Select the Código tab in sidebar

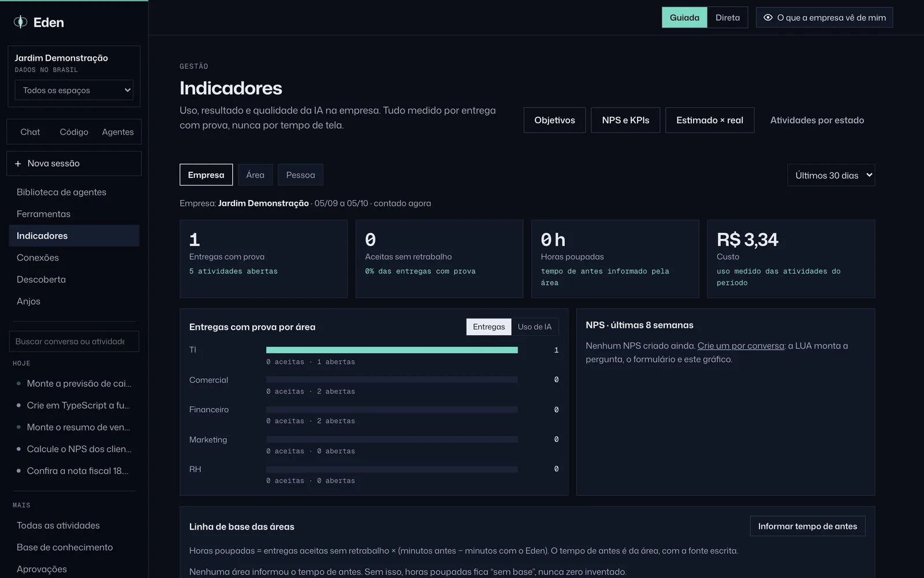pos(74,132)
